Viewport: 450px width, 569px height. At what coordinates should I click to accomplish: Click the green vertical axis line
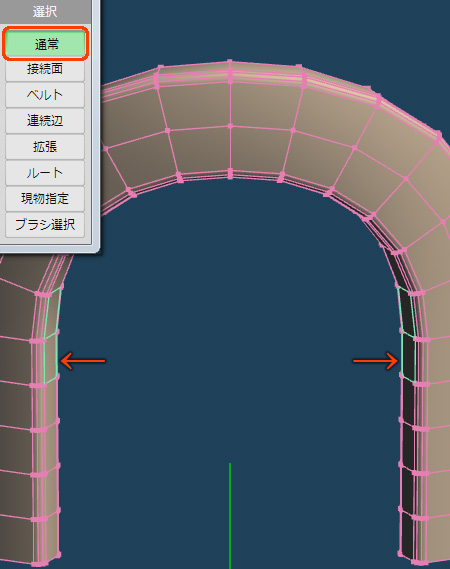[230, 515]
